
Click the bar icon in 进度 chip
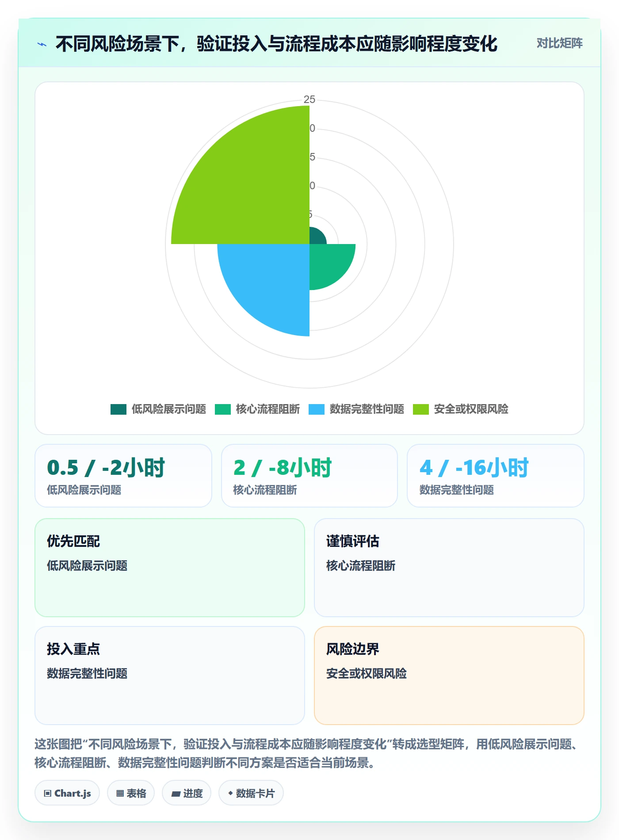click(x=176, y=794)
